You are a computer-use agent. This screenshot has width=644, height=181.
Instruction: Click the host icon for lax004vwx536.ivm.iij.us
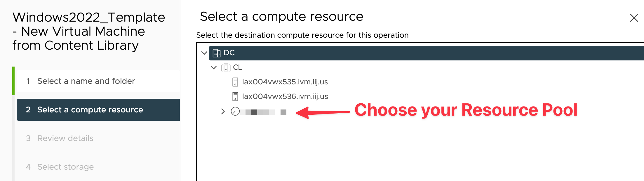point(235,97)
